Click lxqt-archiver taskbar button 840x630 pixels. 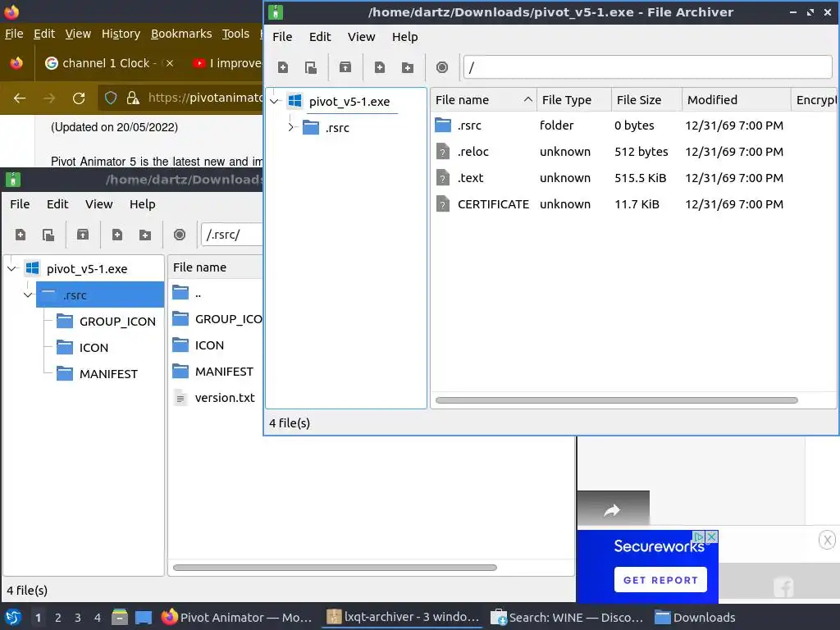tap(403, 618)
